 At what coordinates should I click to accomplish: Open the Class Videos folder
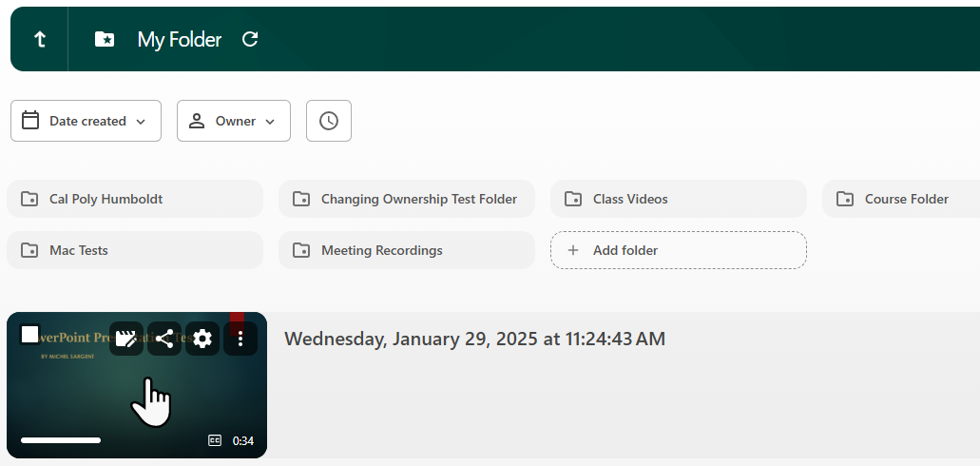(679, 199)
